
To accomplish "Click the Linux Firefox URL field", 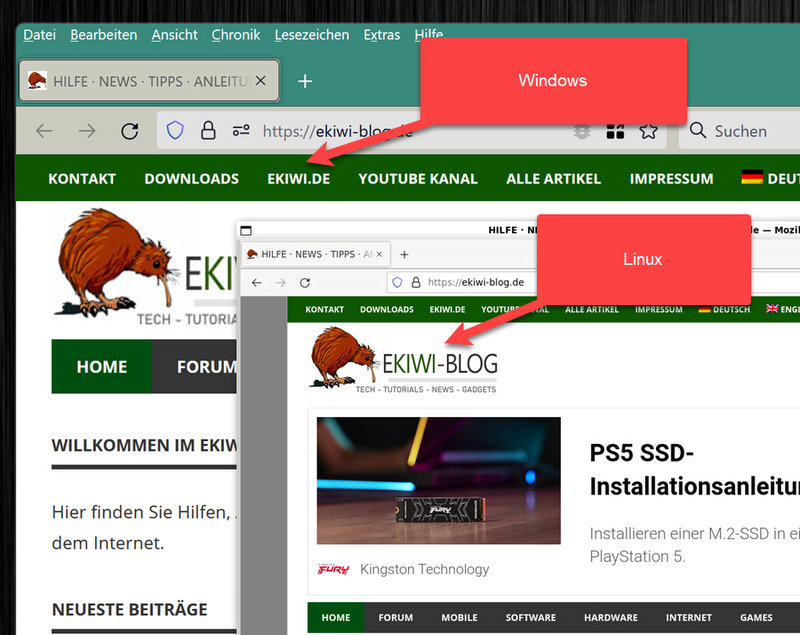I will (x=476, y=283).
